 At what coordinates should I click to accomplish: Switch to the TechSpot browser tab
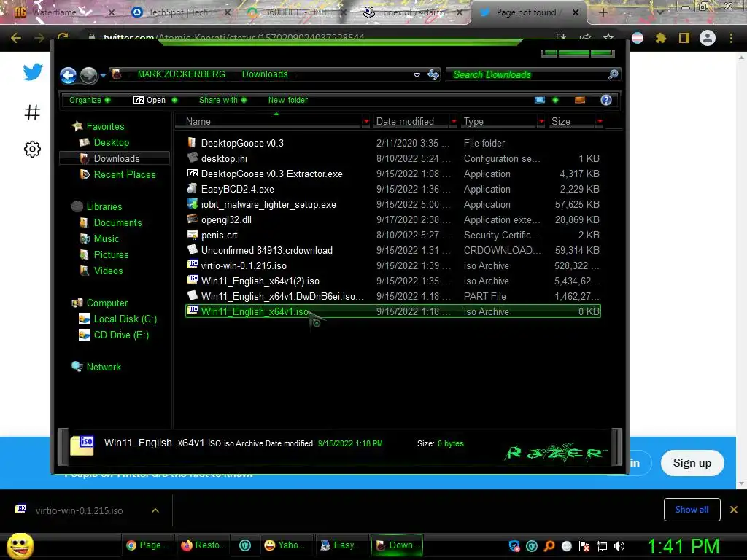(181, 12)
